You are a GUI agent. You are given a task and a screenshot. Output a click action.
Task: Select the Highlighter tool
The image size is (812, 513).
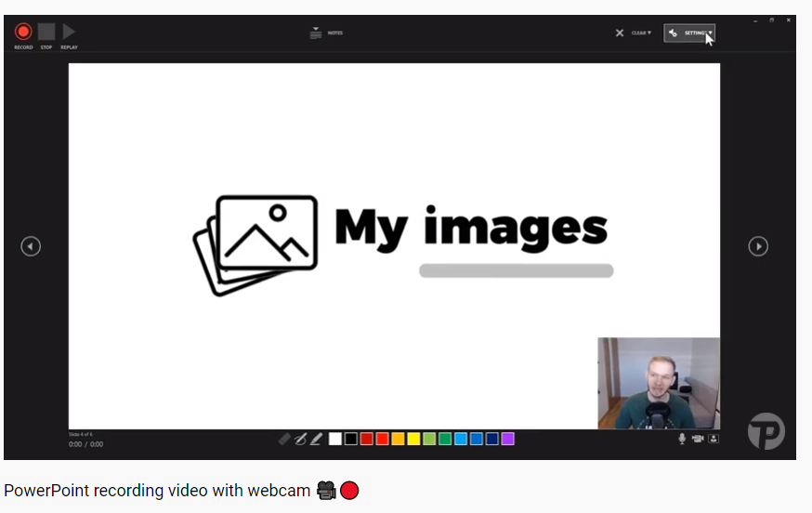point(316,440)
